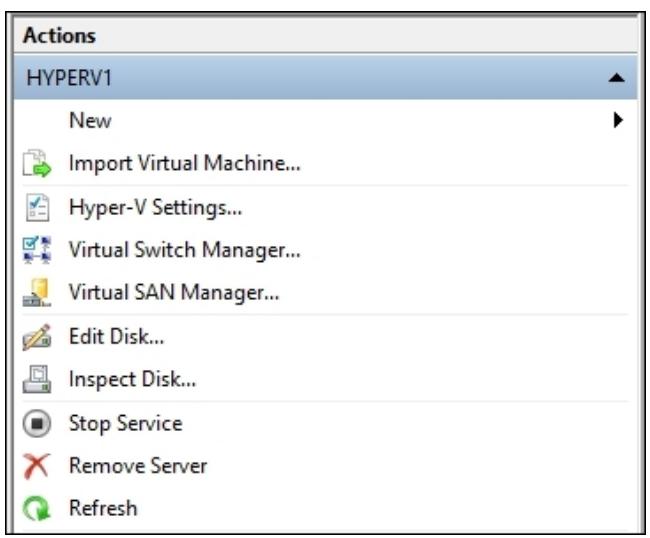Click the Import Virtual Machine icon
Image resolution: width=650 pixels, height=538 pixels.
click(37, 163)
